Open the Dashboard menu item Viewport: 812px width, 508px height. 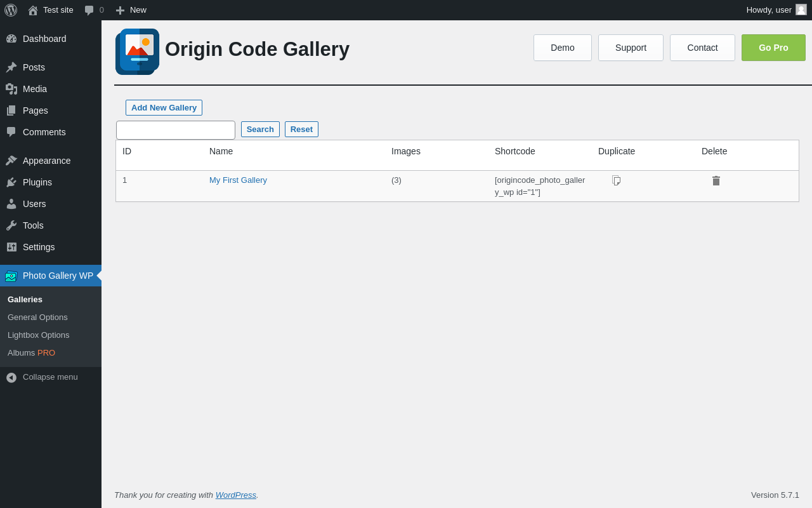click(x=51, y=39)
